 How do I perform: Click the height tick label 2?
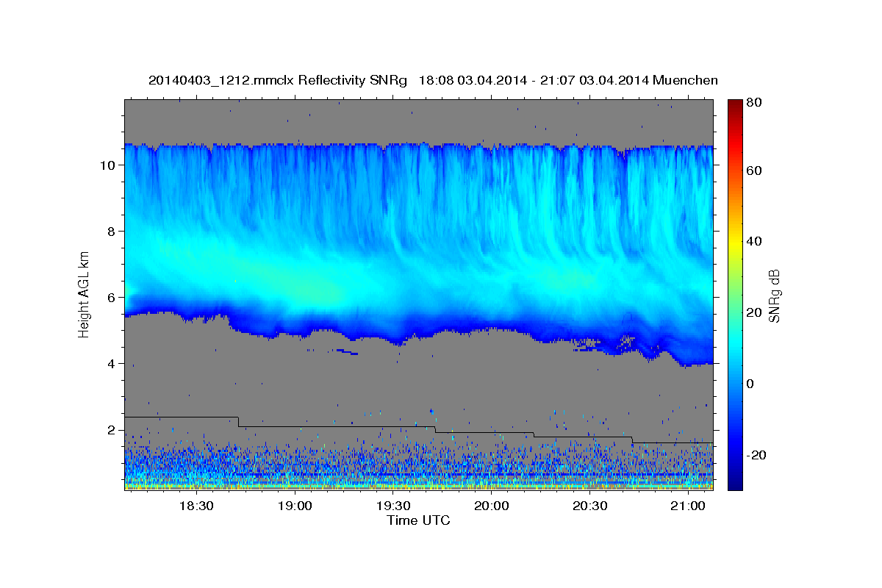111,430
